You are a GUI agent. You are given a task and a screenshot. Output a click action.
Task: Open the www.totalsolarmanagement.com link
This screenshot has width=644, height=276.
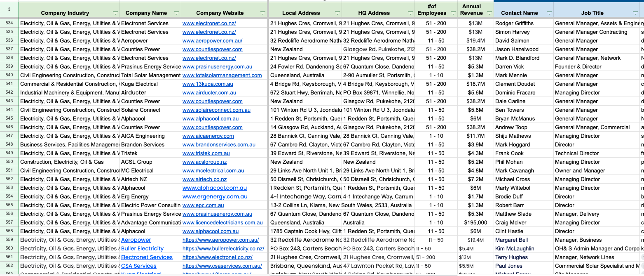coord(222,75)
